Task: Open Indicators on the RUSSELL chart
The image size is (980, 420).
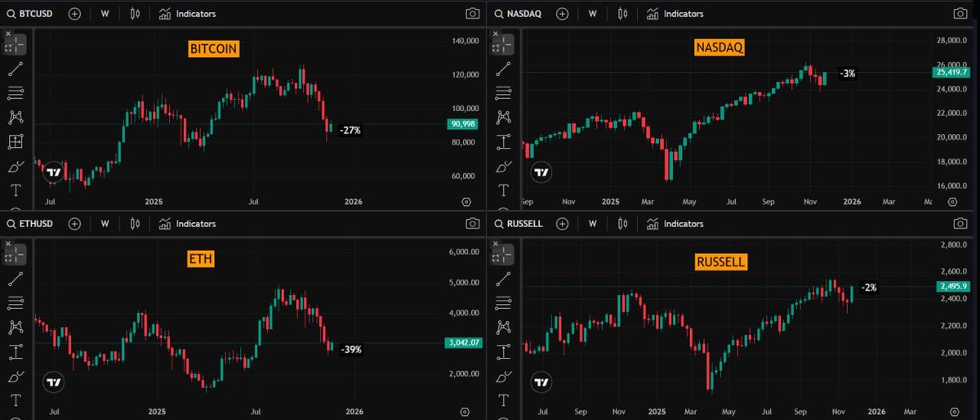Action: (675, 223)
